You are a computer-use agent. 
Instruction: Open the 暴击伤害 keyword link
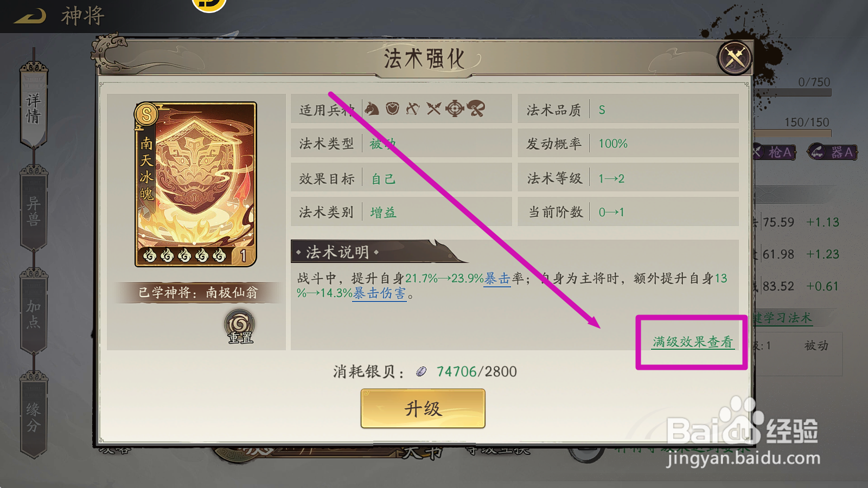[379, 294]
